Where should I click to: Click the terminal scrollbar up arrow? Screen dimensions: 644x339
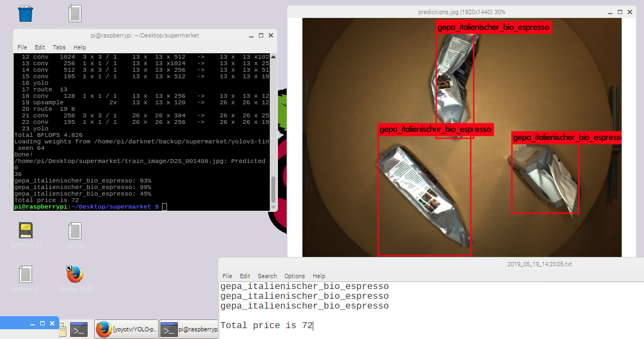(273, 56)
